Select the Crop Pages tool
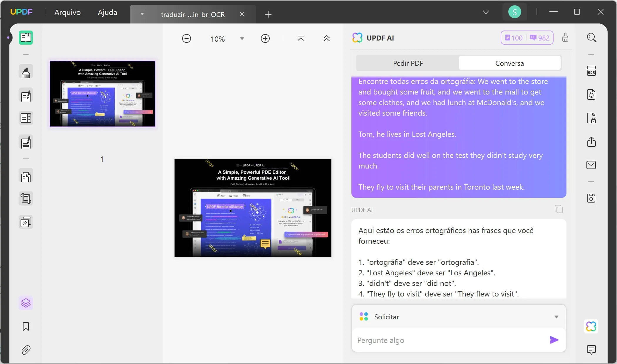 coord(26,199)
